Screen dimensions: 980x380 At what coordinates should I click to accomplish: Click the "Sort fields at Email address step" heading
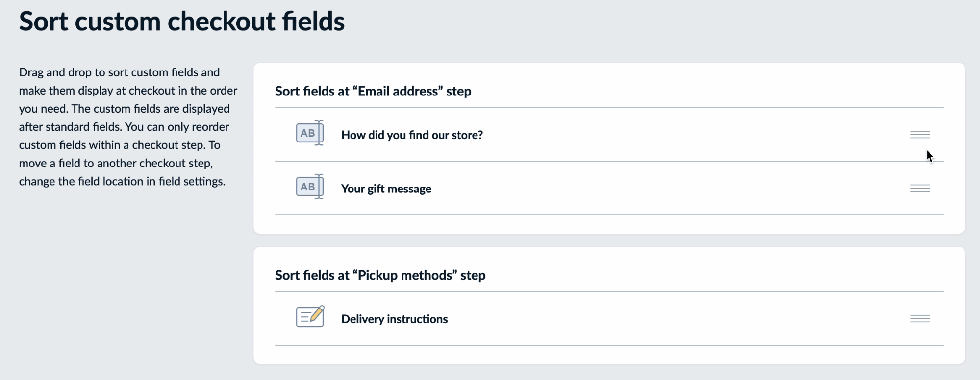point(373,91)
